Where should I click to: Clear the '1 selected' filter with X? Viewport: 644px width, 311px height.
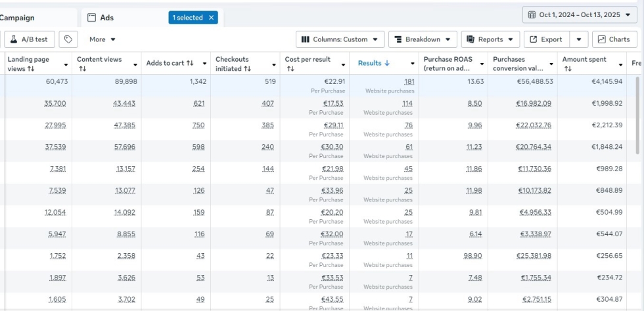[212, 18]
